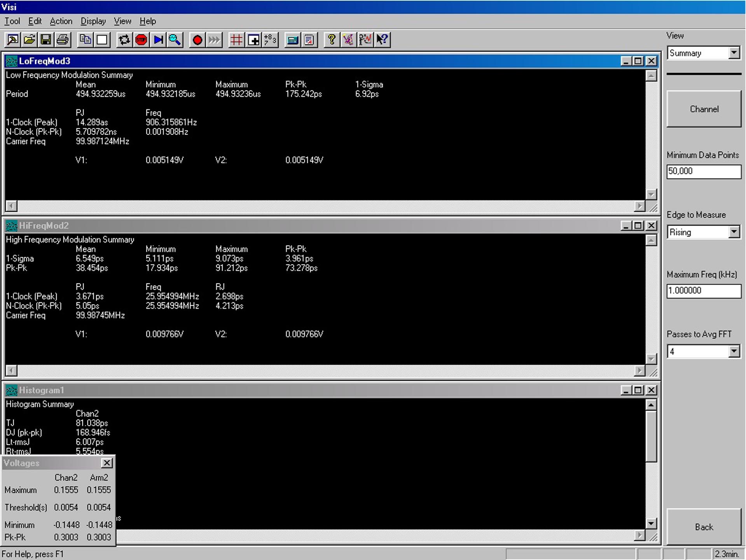
Task: Print with the printer icon
Action: point(63,40)
